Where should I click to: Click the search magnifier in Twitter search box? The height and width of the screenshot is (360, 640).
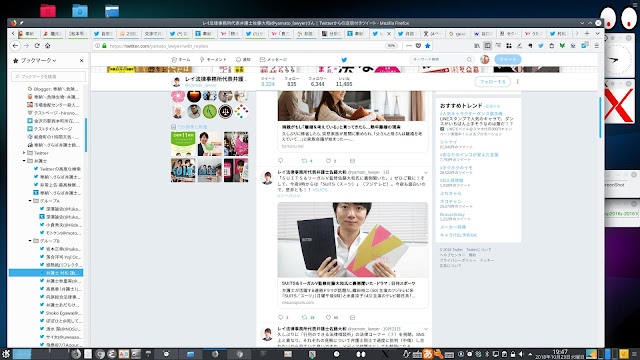469,60
